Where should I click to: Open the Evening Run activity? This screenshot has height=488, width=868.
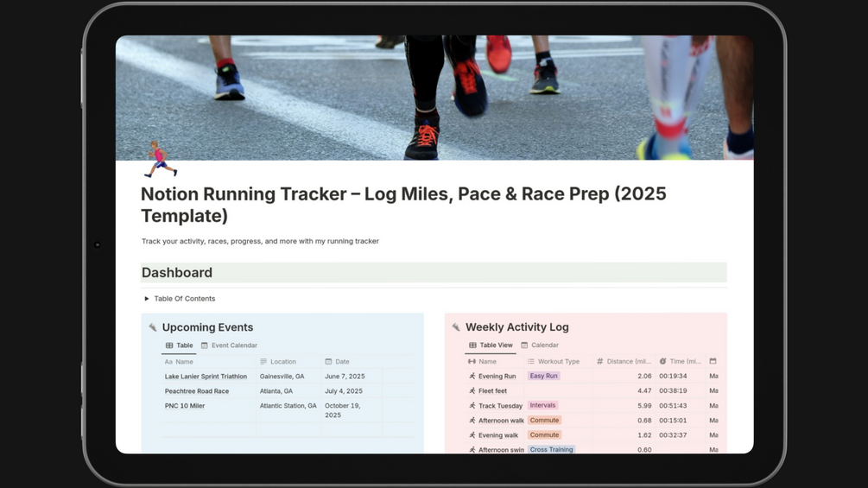point(497,377)
